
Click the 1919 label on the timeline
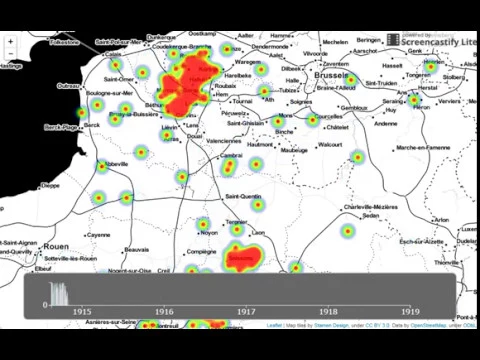pos(410,312)
